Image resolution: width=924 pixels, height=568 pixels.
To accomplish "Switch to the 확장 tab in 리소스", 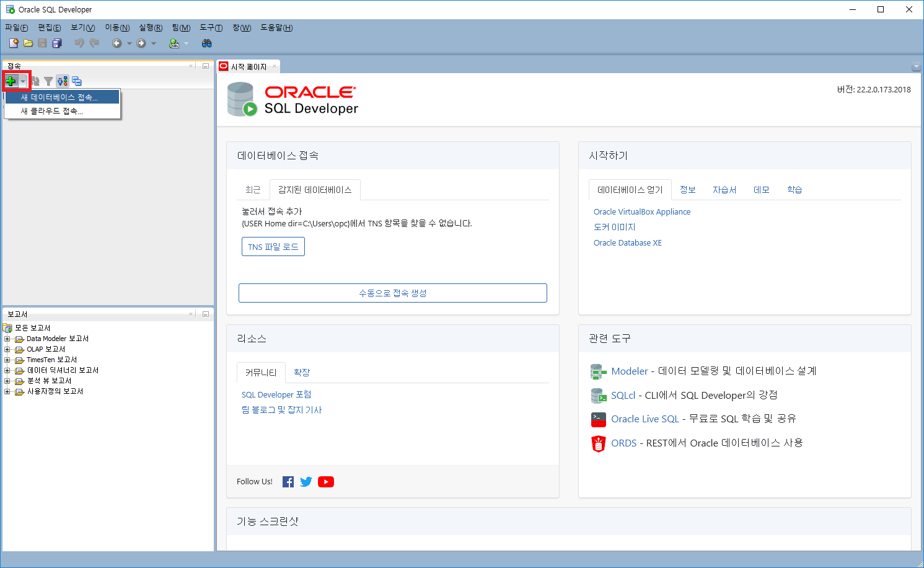I will [302, 373].
